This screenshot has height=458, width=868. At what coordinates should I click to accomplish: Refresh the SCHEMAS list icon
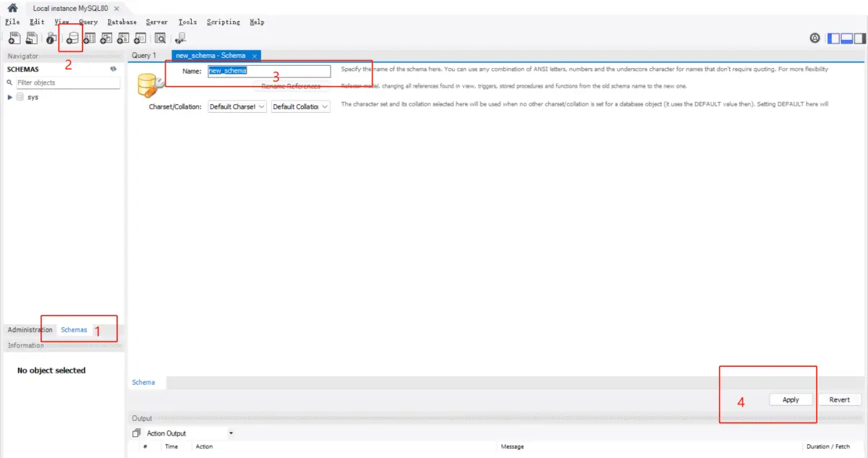(114, 69)
